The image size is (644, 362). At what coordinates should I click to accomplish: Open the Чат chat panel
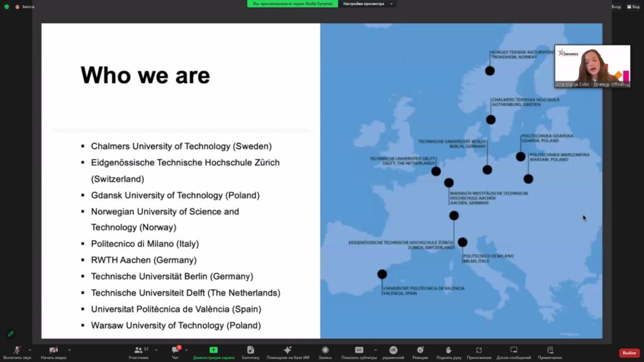(175, 351)
